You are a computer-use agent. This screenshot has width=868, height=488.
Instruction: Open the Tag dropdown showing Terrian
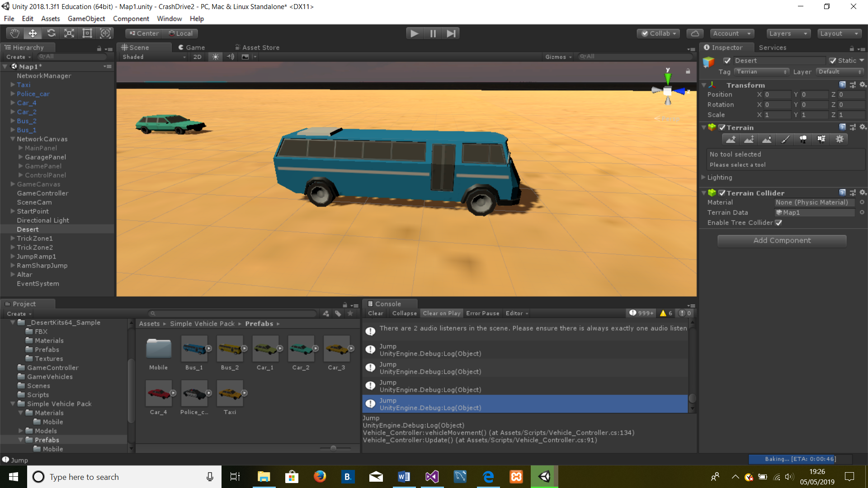click(761, 72)
